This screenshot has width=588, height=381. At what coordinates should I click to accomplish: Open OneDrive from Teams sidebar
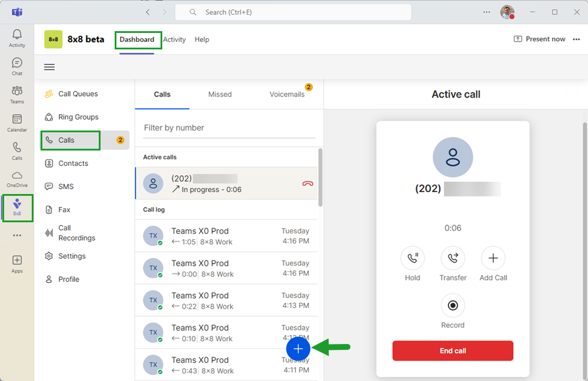[17, 179]
